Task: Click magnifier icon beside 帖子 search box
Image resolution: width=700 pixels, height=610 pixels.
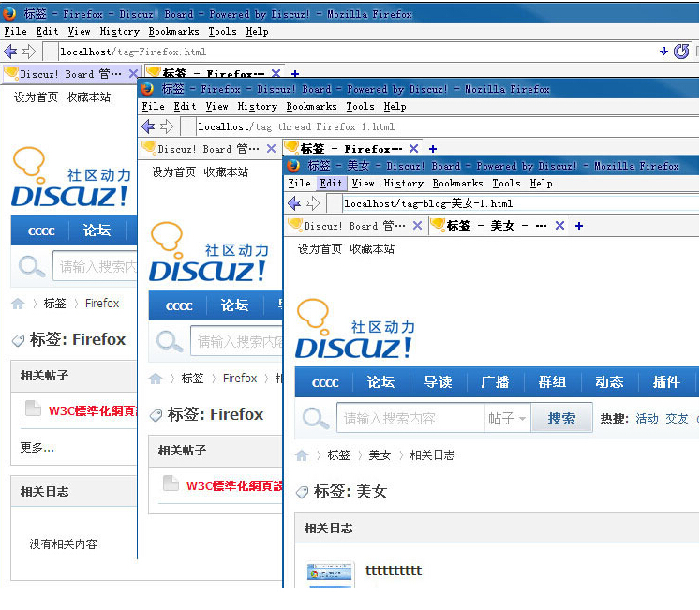Action: coord(316,418)
